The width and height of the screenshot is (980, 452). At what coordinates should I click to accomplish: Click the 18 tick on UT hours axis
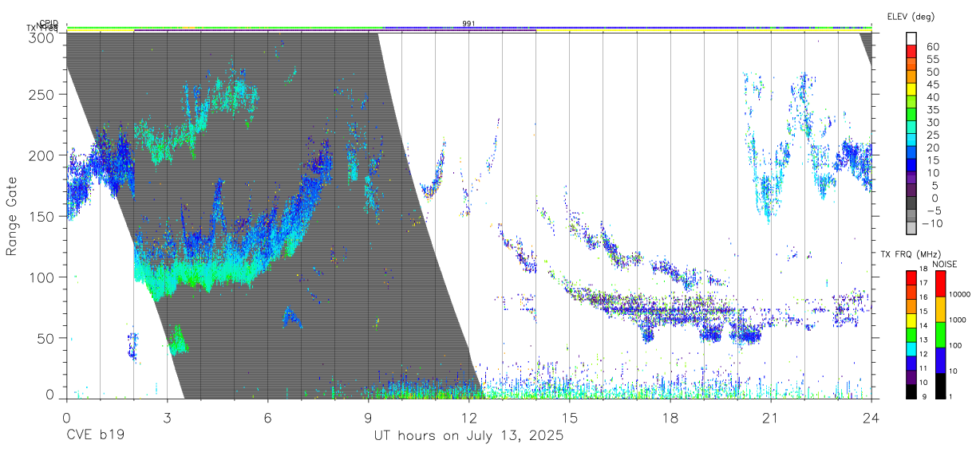coord(670,418)
